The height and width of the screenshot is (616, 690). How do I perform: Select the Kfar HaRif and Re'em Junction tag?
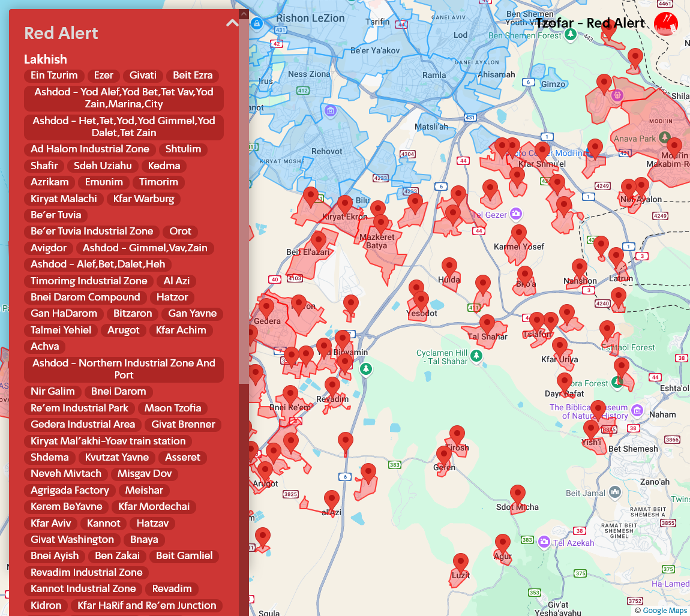147,605
